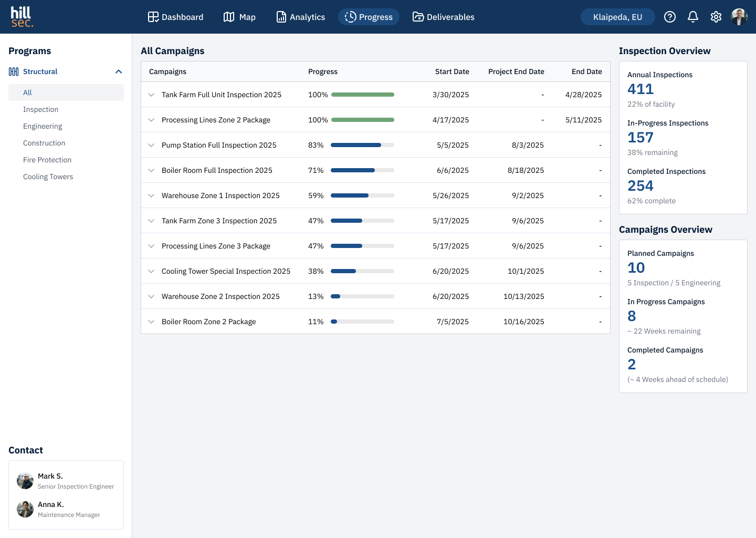
Task: Expand Cooling Tower Special Inspection 2025 row
Action: click(x=151, y=271)
